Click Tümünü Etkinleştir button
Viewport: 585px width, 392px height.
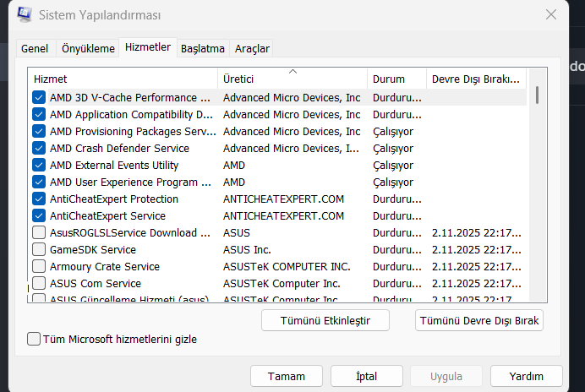coord(325,320)
